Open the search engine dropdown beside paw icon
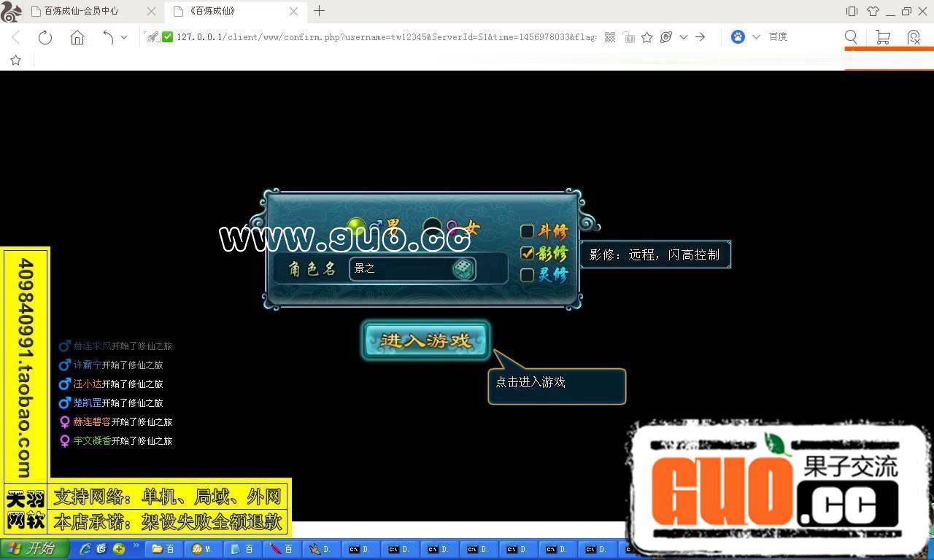 (756, 37)
